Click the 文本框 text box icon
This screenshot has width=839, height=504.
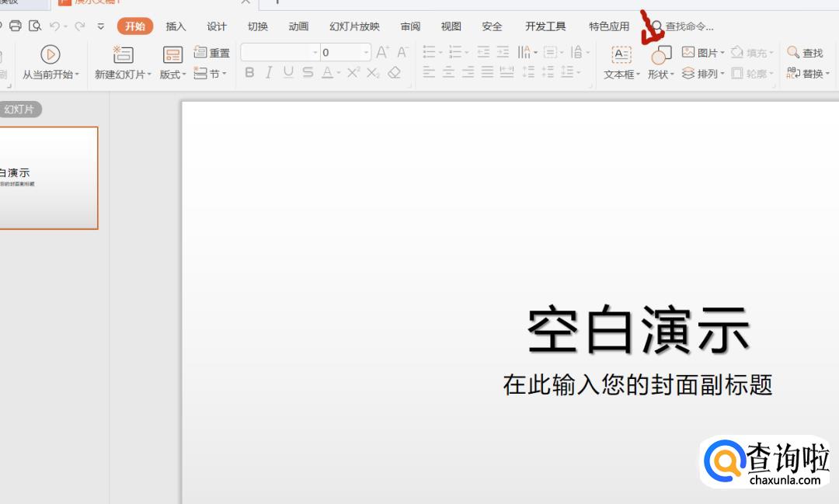coord(621,54)
